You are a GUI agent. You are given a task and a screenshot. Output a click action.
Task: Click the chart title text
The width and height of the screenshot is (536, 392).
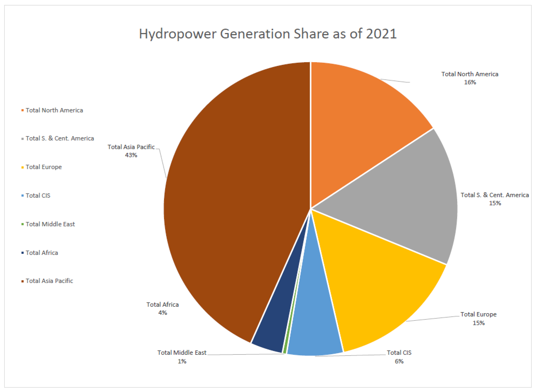268,34
